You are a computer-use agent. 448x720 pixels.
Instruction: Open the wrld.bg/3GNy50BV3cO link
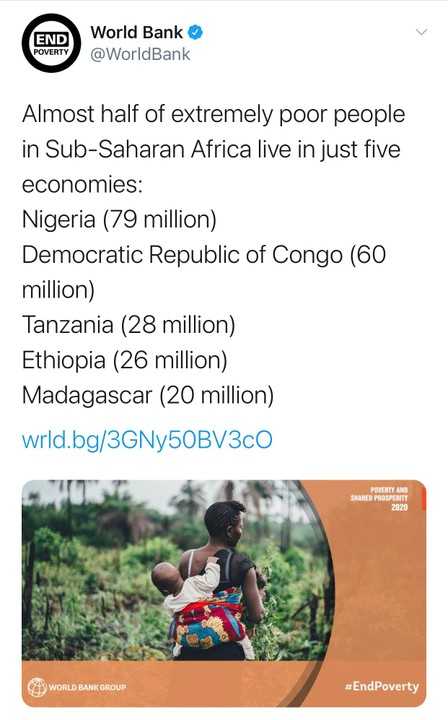(x=147, y=439)
